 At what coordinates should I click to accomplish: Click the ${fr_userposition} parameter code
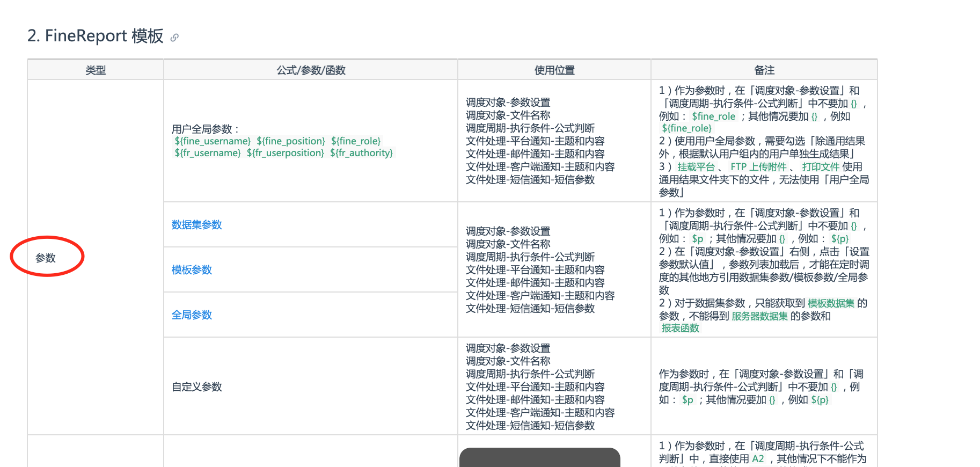[x=286, y=153]
